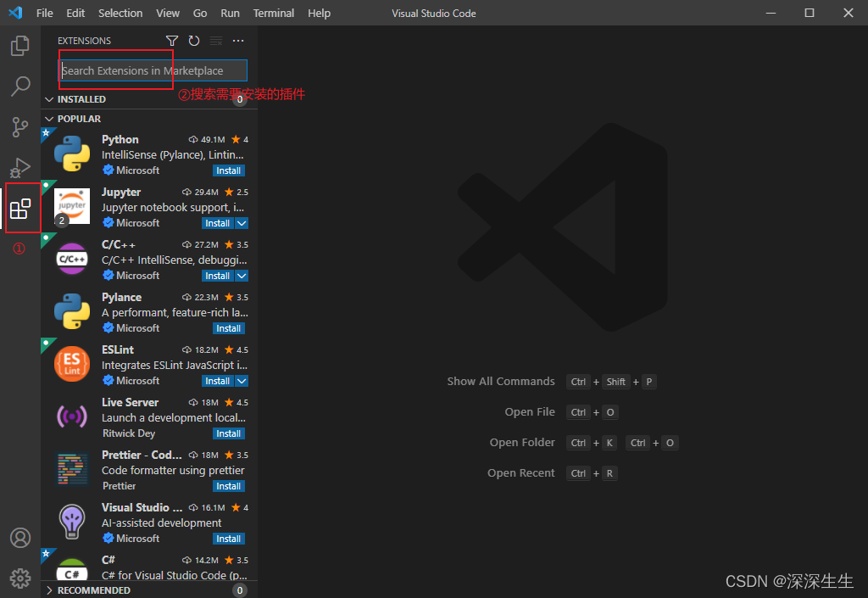Select the Jupyter extension icon

[x=72, y=206]
